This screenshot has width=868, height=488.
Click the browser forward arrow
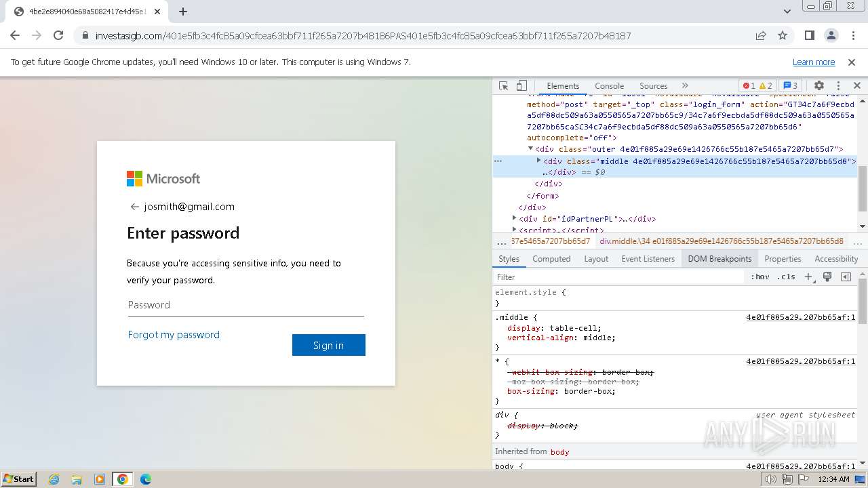(x=37, y=35)
